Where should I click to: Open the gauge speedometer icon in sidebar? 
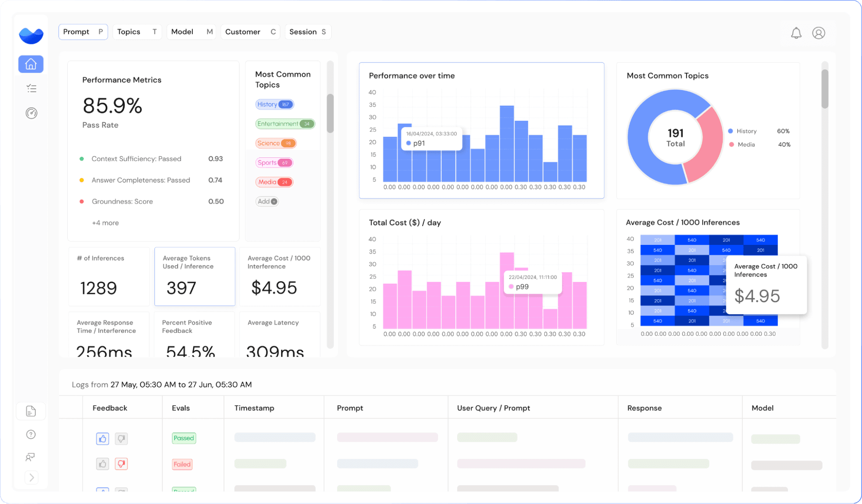point(31,113)
